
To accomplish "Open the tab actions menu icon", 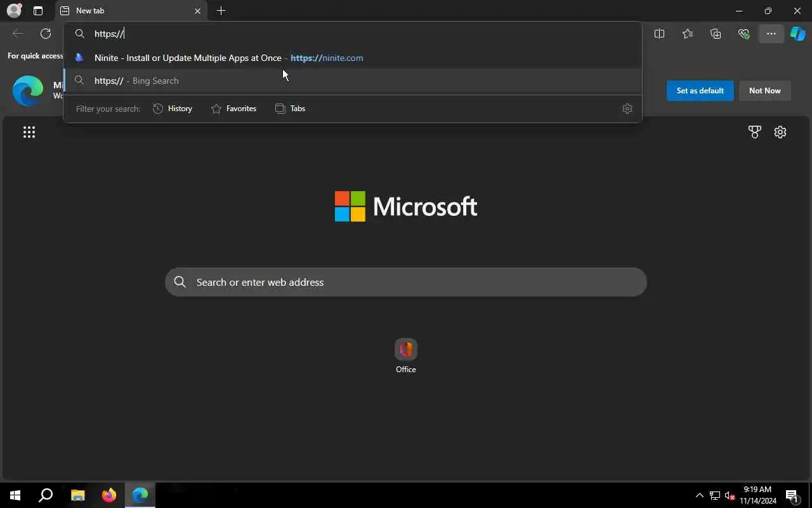I will pyautogui.click(x=38, y=11).
